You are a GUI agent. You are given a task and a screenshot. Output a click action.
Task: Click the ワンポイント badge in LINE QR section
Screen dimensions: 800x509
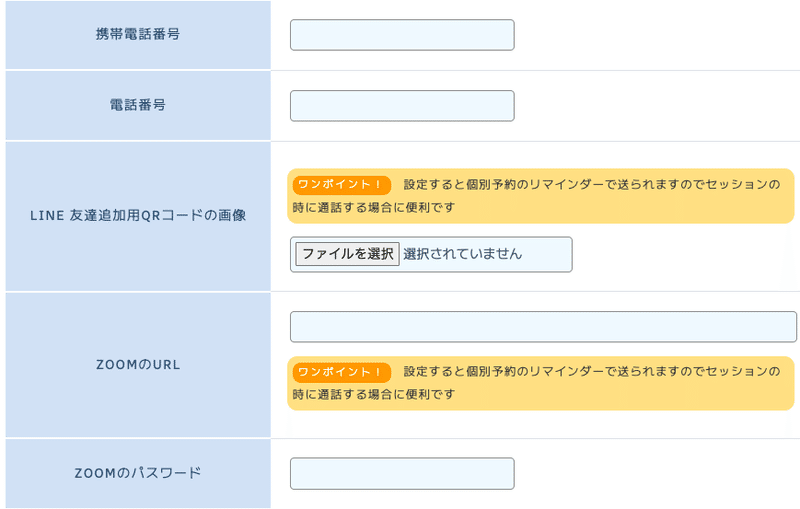341,185
